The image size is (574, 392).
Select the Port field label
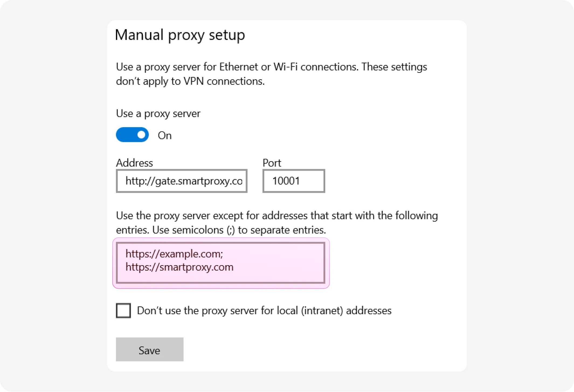[272, 163]
